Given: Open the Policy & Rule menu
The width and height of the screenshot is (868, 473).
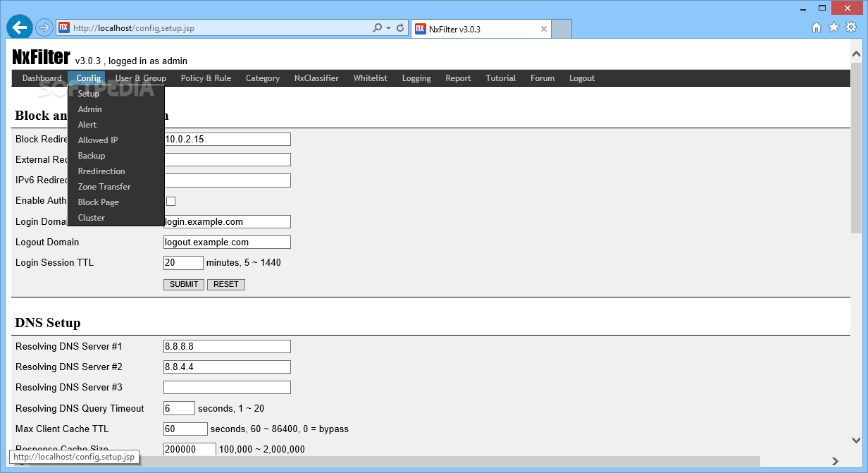Looking at the screenshot, I should 206,78.
